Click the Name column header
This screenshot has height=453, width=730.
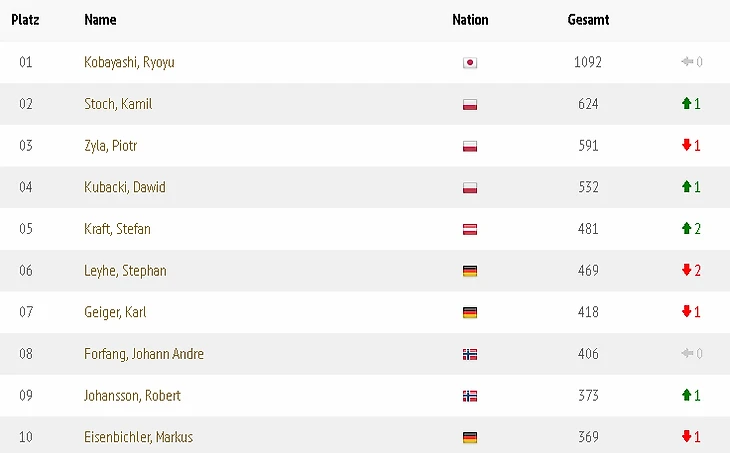pos(100,20)
